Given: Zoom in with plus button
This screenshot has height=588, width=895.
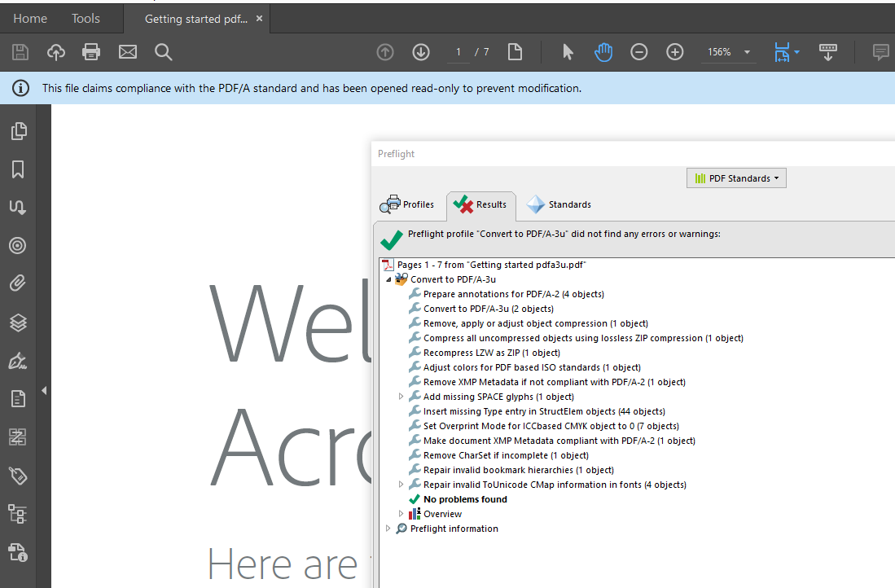Looking at the screenshot, I should pos(674,52).
